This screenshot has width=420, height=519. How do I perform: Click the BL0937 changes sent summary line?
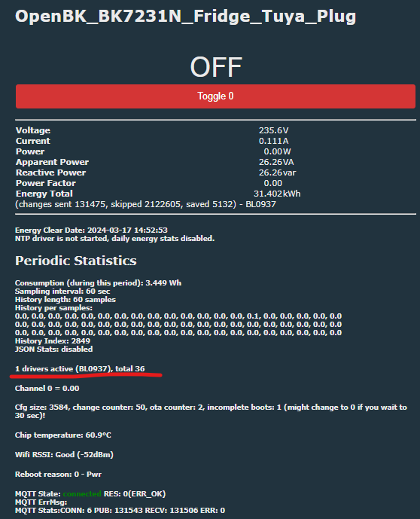tap(145, 204)
